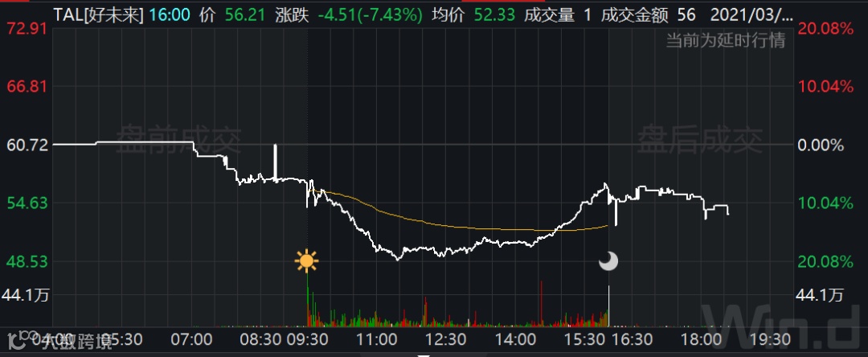Click the change value -4.51(-7.43%)
This screenshot has height=357, width=868.
coord(370,15)
